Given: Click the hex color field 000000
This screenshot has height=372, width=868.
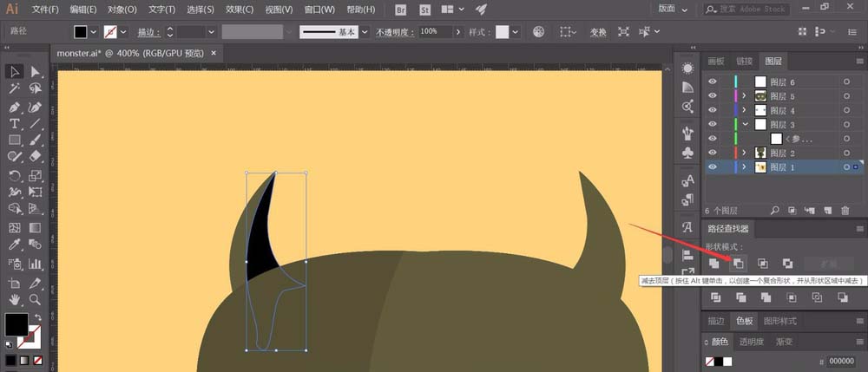Looking at the screenshot, I should pos(842,361).
